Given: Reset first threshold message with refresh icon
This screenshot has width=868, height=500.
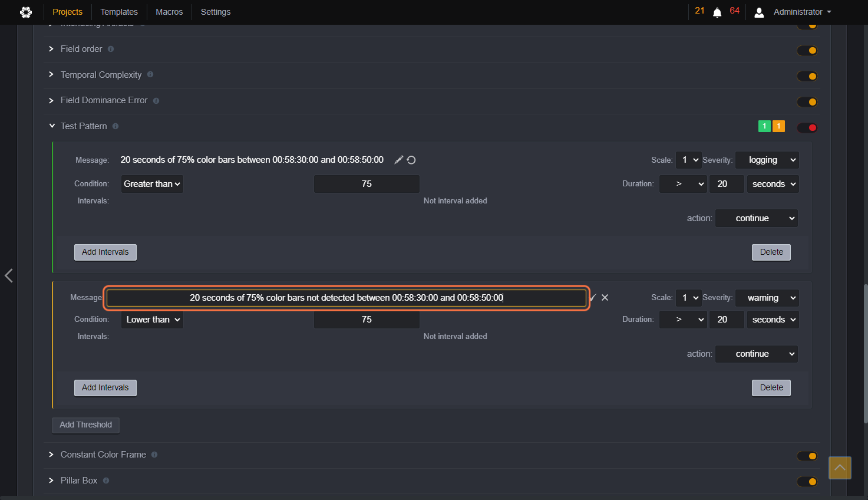Looking at the screenshot, I should point(411,160).
